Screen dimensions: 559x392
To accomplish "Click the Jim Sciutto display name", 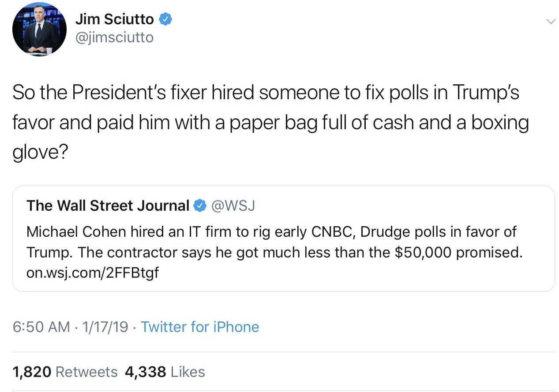I will tap(114, 19).
